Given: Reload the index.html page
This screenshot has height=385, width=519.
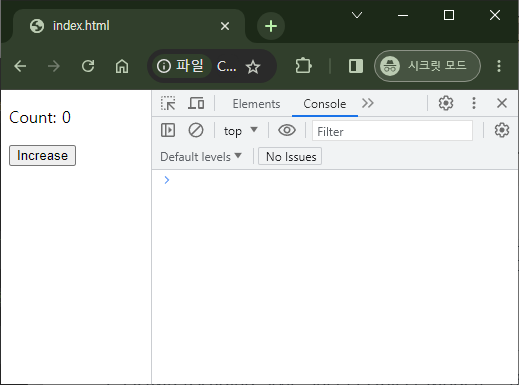Looking at the screenshot, I should click(x=88, y=66).
